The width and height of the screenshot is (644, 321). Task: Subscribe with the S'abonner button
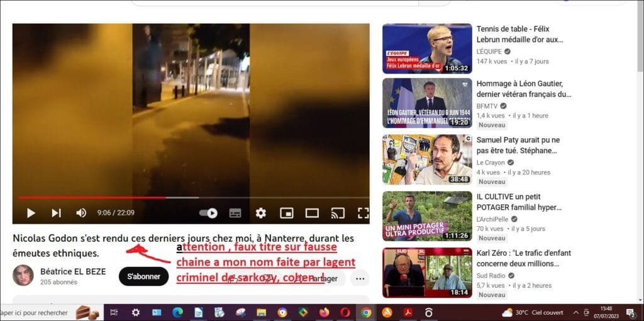click(x=143, y=276)
